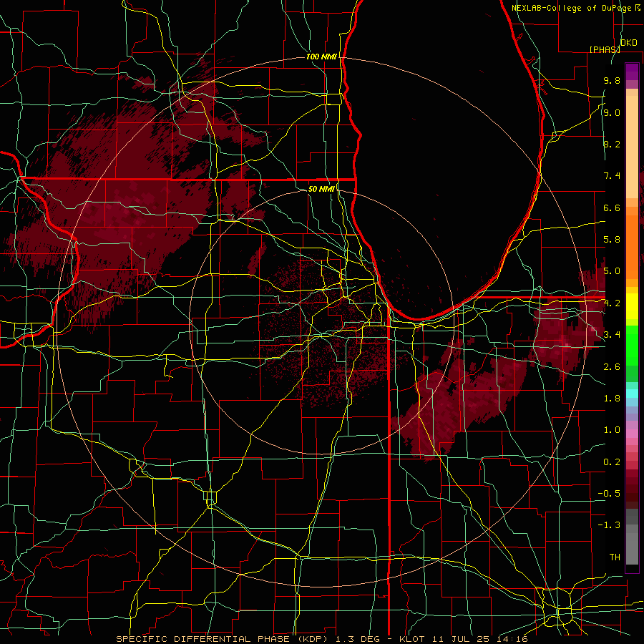Click the "7.4" scale label

click(x=612, y=176)
